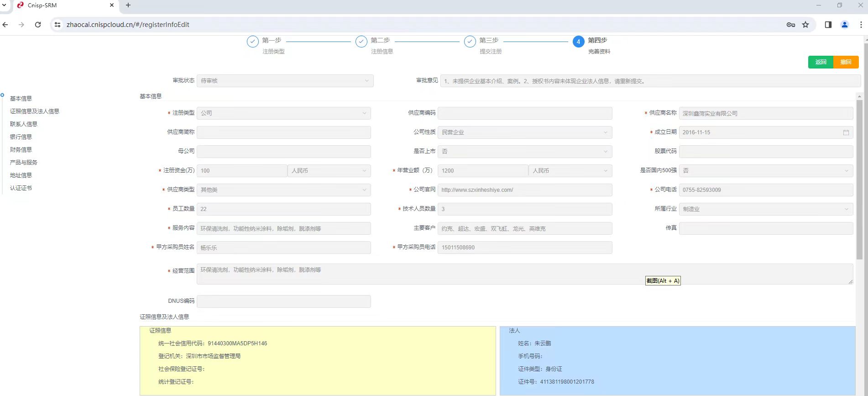This screenshot has width=868, height=396.
Task: Click step one checkmark circle 注册类型
Action: [253, 42]
